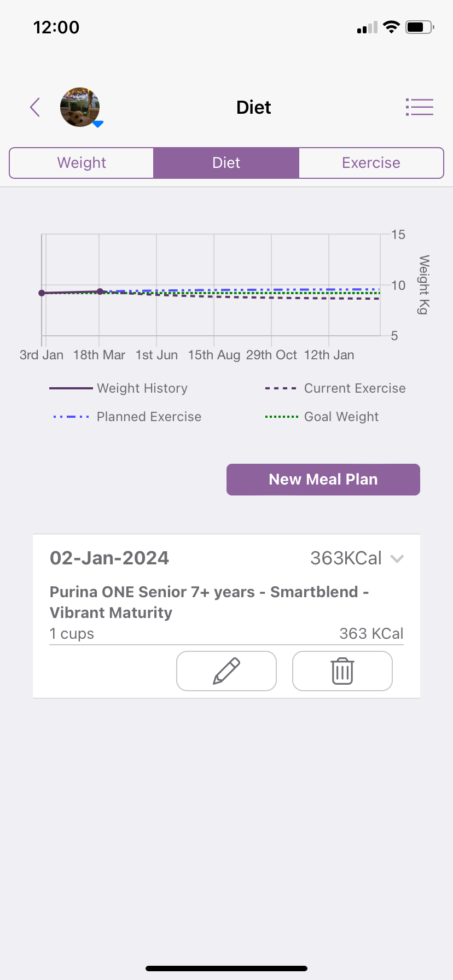Viewport: 453px width, 980px height.
Task: Toggle Goal Weight legend series
Action: click(322, 417)
